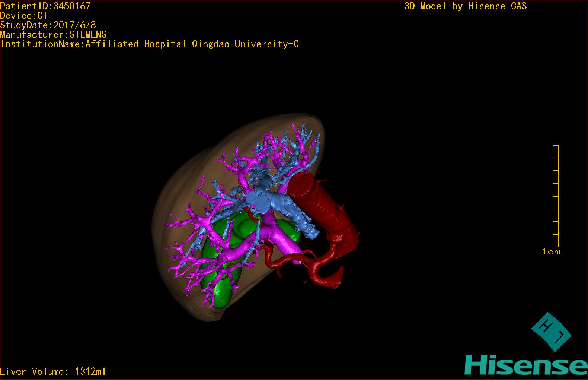
Task: Click the yellow vertical scale ruler
Action: click(x=556, y=196)
